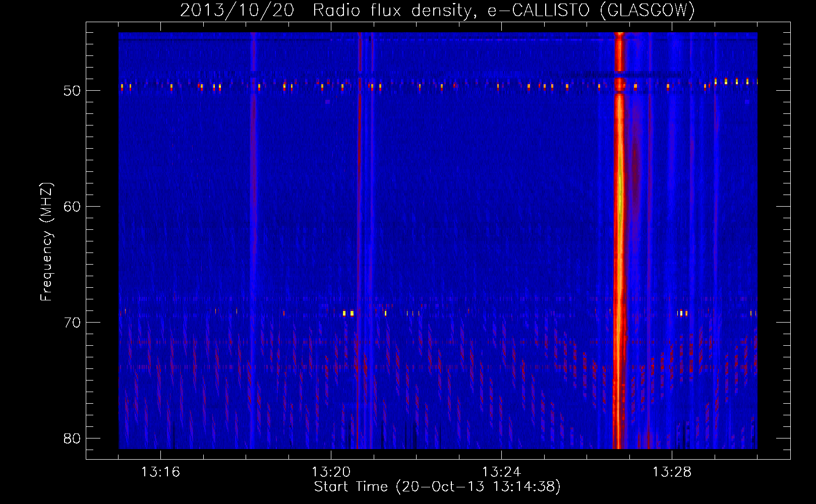Image resolution: width=816 pixels, height=504 pixels.
Task: Click the 80 frequency tick label
Action: pos(73,438)
